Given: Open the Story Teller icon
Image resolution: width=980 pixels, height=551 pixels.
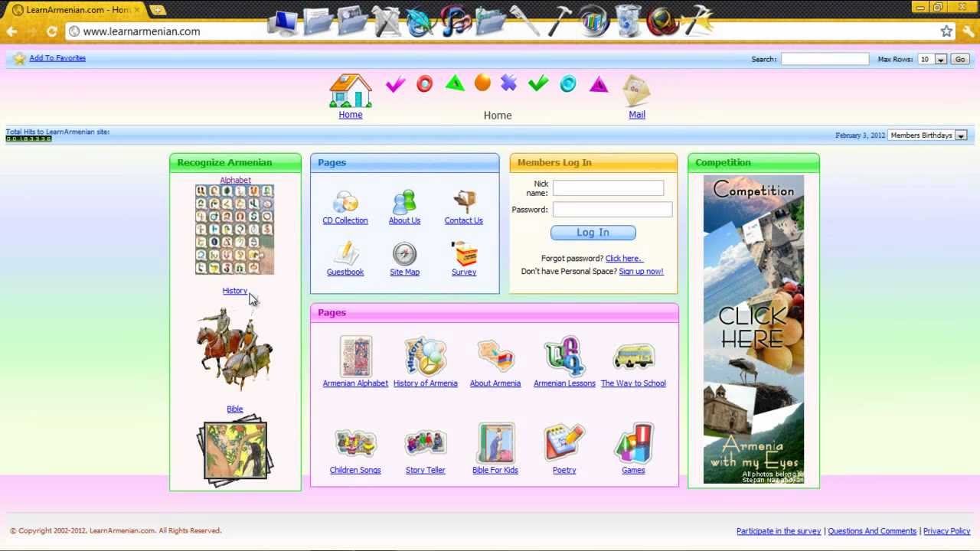Looking at the screenshot, I should point(425,443).
